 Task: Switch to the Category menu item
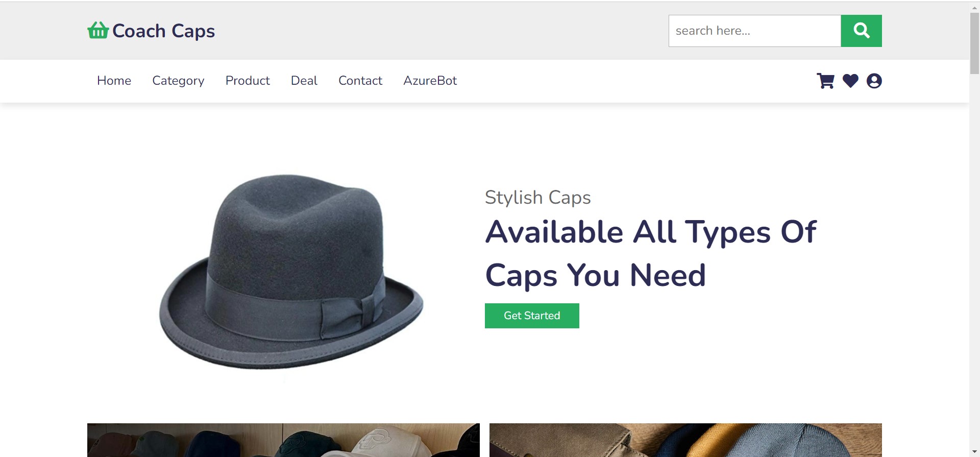point(178,81)
